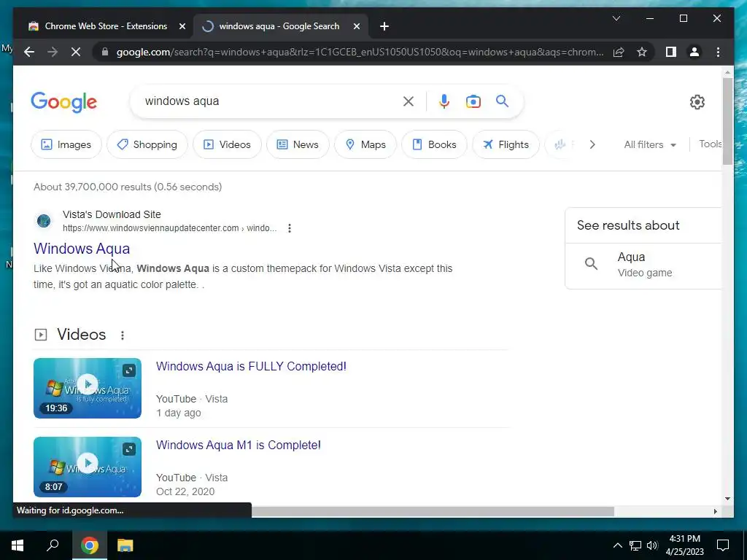Expand the All filters dropdown
Viewport: 747px width, 560px height.
pos(650,145)
